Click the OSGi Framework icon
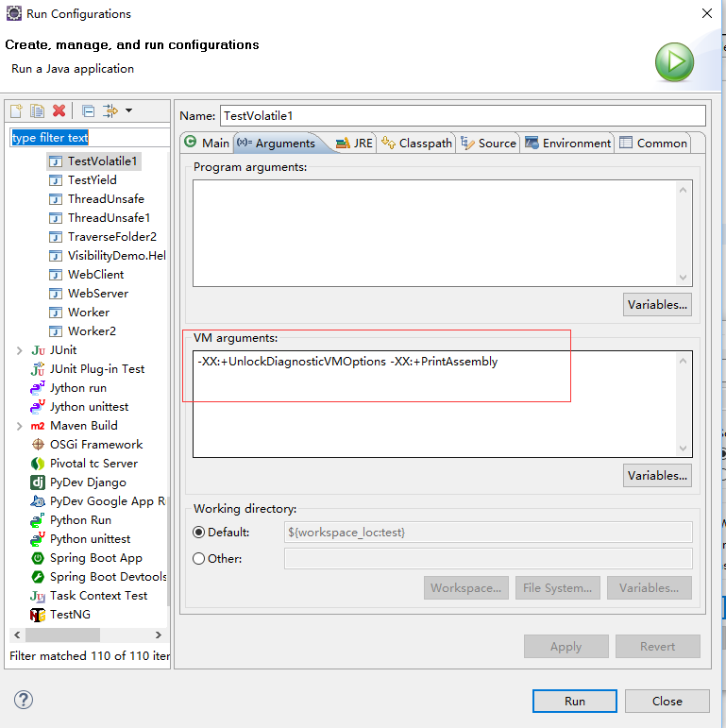The width and height of the screenshot is (726, 728). [x=38, y=445]
